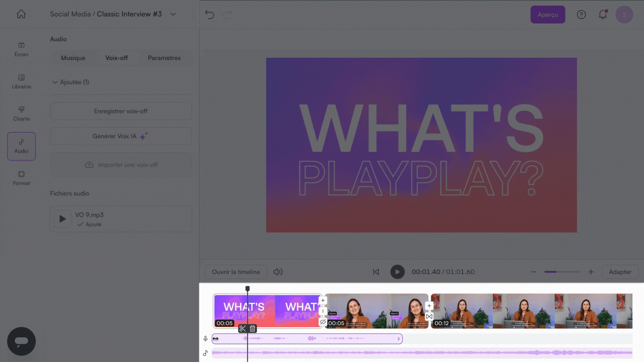Viewport: 644px width, 362px height.
Task: Click the trash delete icon on timeline
Action: point(253,328)
